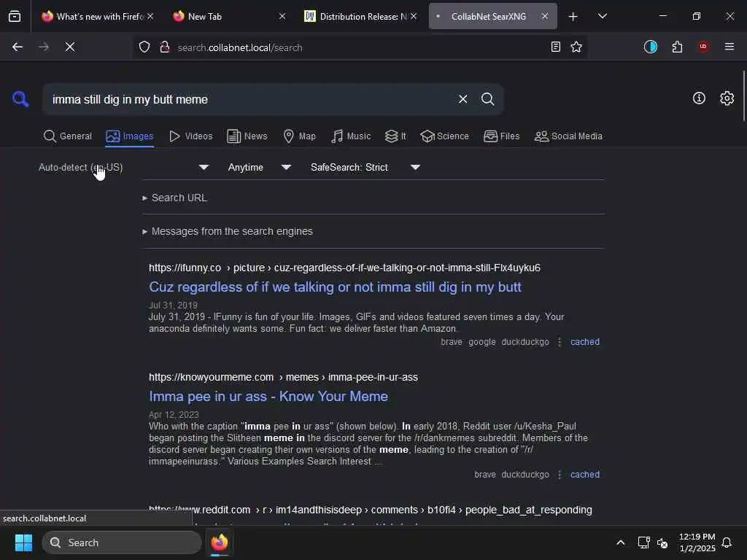The width and height of the screenshot is (747, 560).
Task: Click the site security padlock icon
Action: coord(165,47)
